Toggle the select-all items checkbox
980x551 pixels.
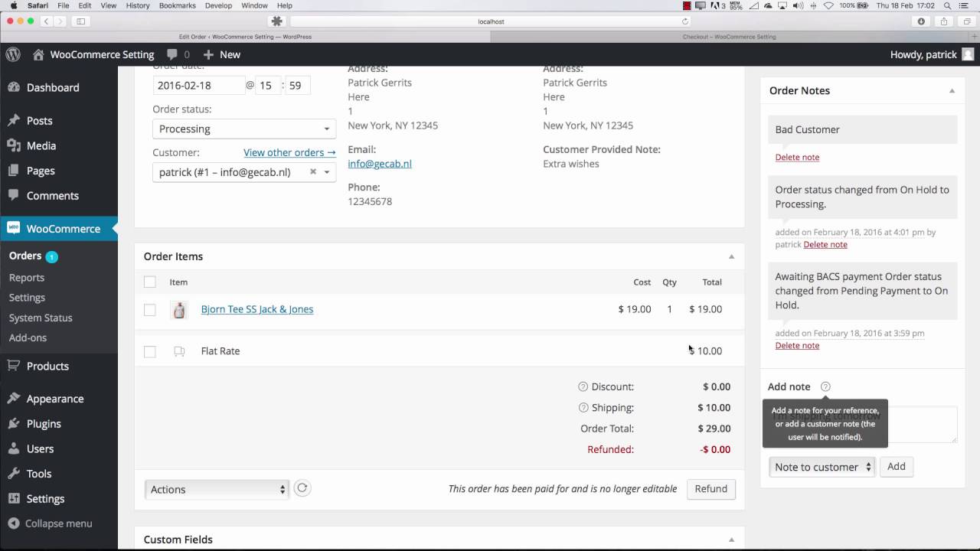pyautogui.click(x=150, y=282)
